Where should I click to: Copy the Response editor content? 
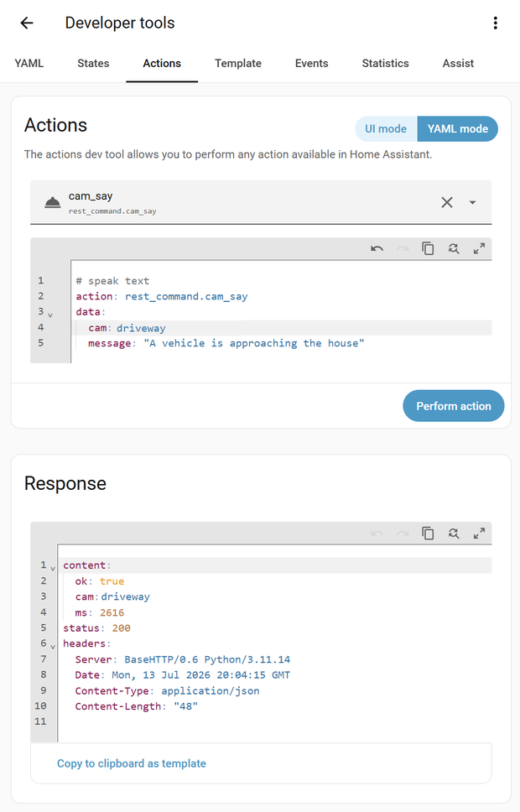[428, 534]
